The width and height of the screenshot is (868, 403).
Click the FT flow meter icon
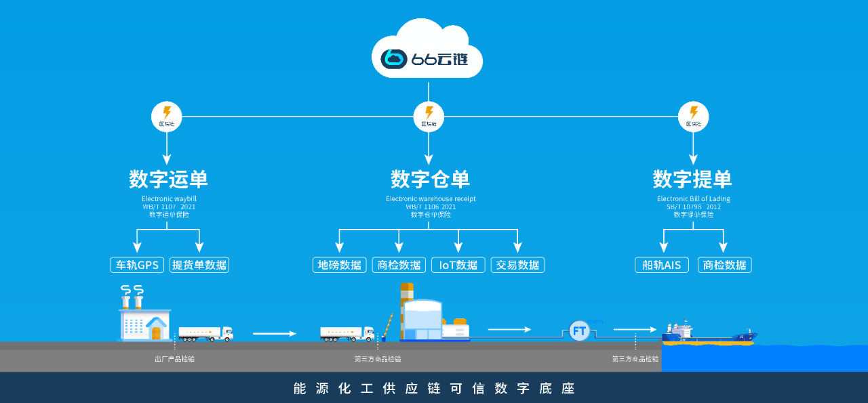(x=580, y=331)
